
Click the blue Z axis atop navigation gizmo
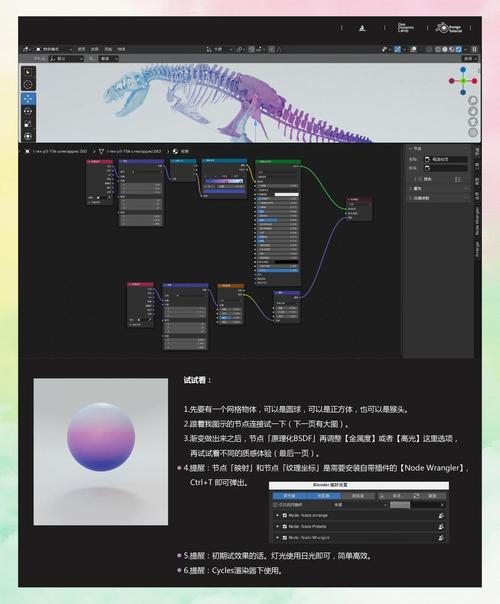coord(463,70)
